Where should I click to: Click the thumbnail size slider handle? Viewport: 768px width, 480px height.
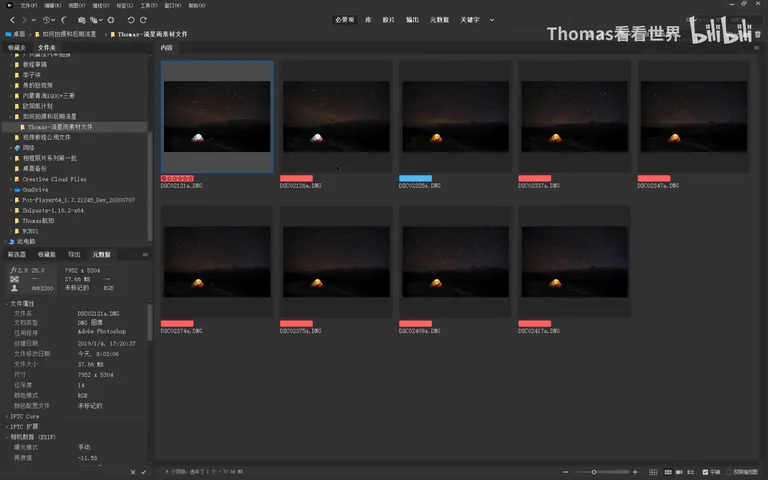point(594,472)
